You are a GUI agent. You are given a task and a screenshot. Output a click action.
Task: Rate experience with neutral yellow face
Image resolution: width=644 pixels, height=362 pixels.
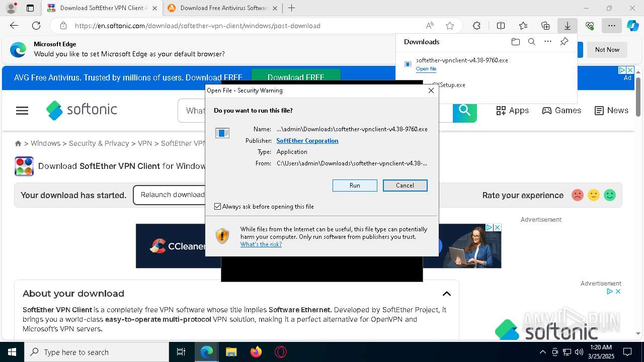(x=594, y=195)
